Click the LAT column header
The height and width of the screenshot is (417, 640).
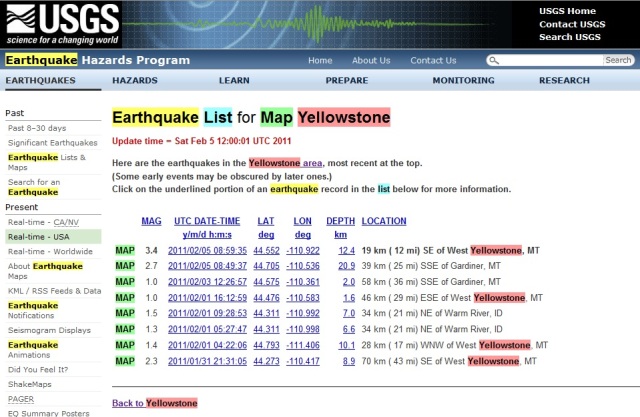tap(265, 221)
